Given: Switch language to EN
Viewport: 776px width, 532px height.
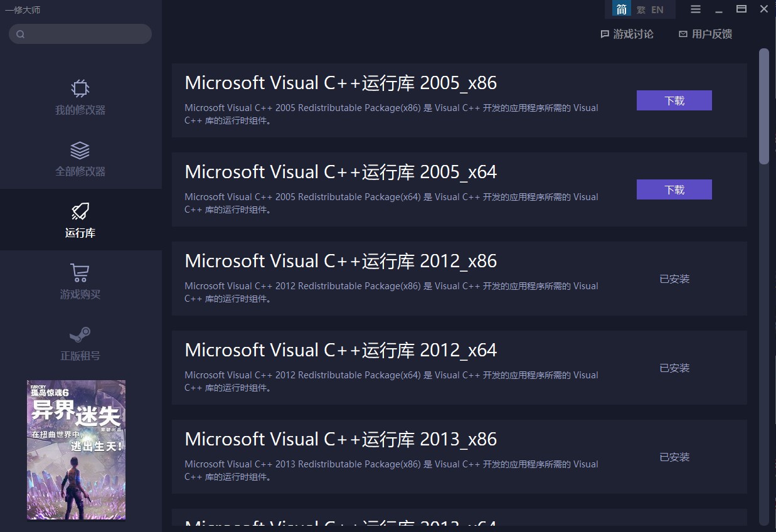Looking at the screenshot, I should pos(657,9).
